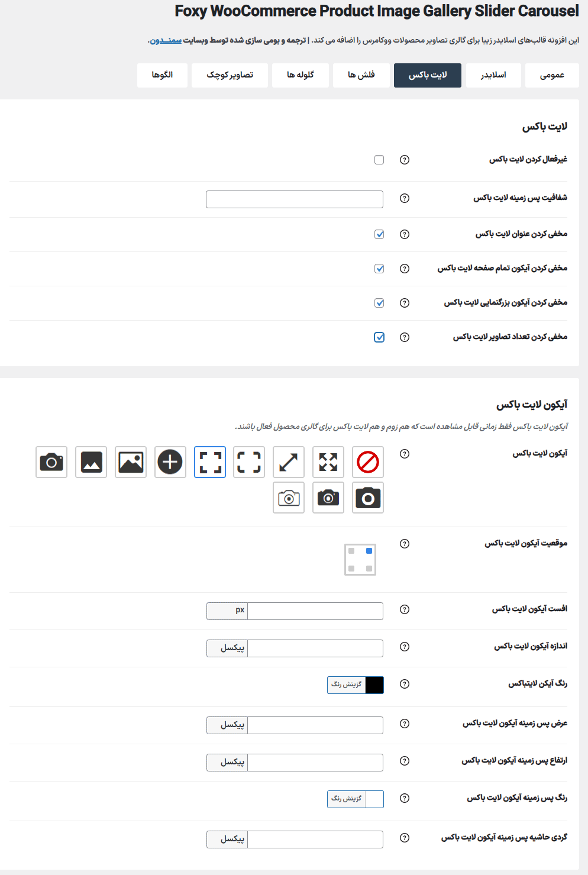Image resolution: width=588 pixels, height=875 pixels.
Task: Show help for مخفی کردن آیکون بزرگنمایی
Action: [405, 303]
